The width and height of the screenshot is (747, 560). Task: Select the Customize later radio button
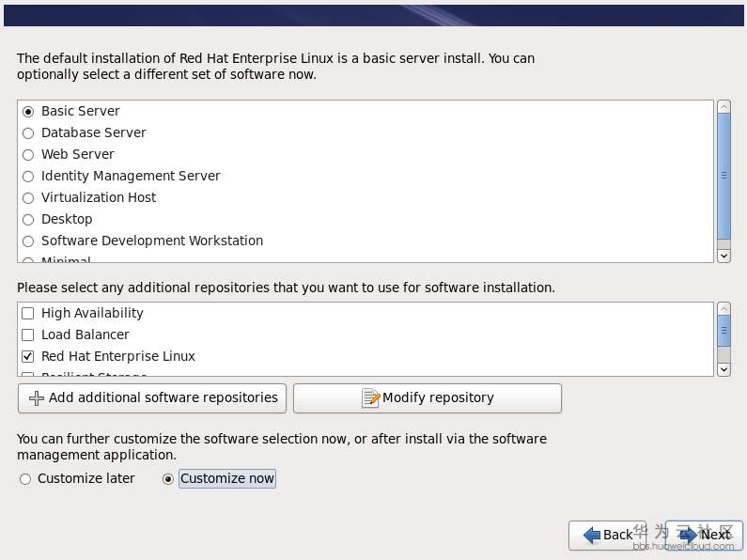coord(25,479)
